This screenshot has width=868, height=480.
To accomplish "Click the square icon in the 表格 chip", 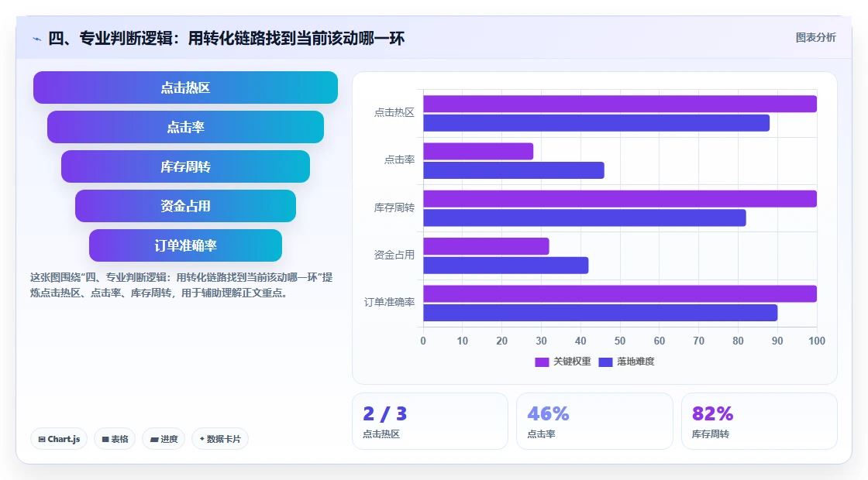I will click(105, 440).
